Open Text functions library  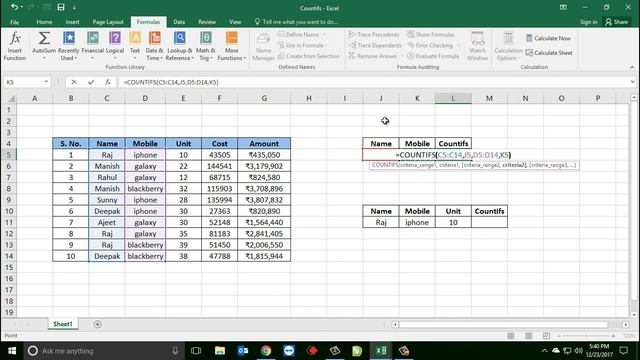[x=135, y=46]
